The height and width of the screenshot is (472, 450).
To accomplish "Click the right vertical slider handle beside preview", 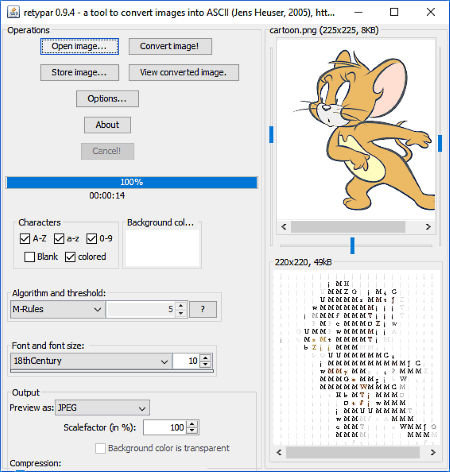I will [440, 143].
